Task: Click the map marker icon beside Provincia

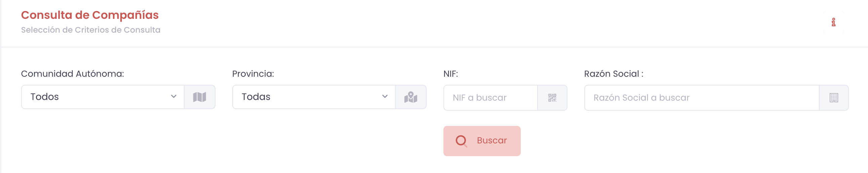Action: [x=410, y=97]
